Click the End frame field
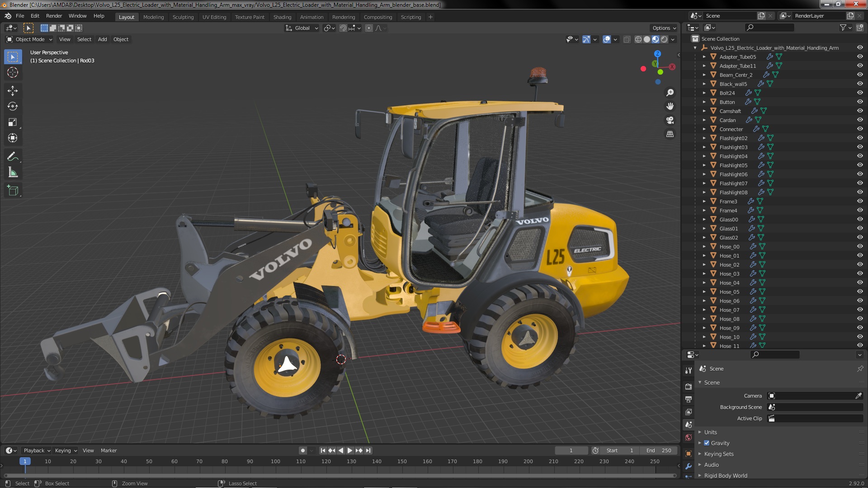 pos(660,450)
